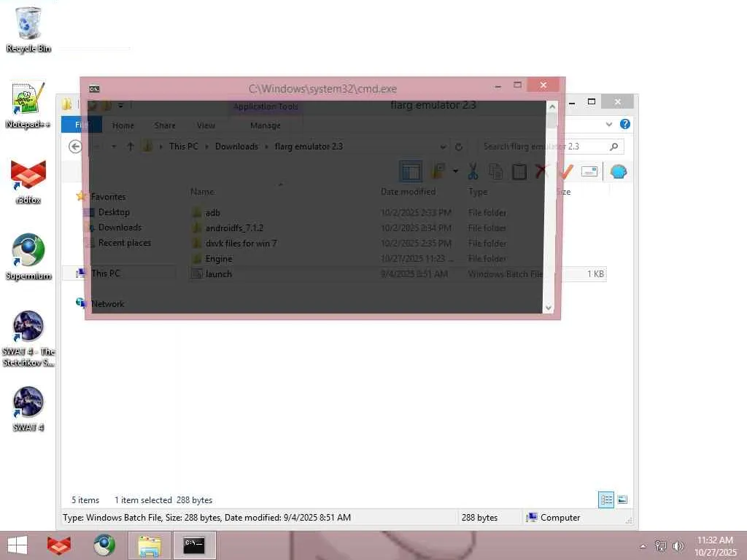Click the Paste clipboard toolbar icon
The height and width of the screenshot is (560, 747).
(519, 171)
